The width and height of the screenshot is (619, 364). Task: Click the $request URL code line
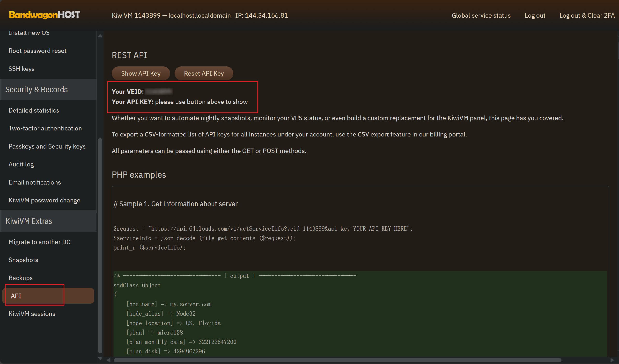(263, 229)
